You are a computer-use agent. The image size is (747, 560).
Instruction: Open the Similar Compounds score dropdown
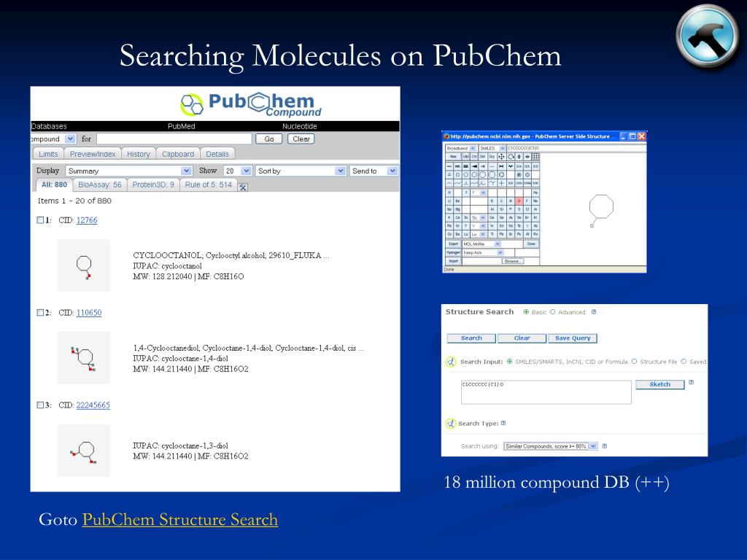tap(550, 446)
